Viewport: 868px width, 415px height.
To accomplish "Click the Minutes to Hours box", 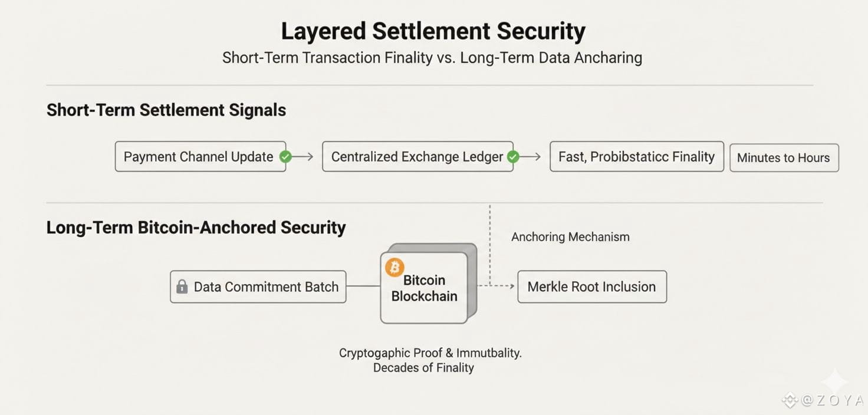I will pyautogui.click(x=783, y=158).
